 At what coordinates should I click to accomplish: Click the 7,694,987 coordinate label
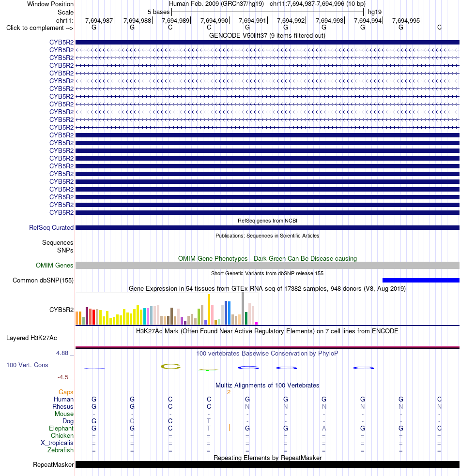pyautogui.click(x=99, y=20)
